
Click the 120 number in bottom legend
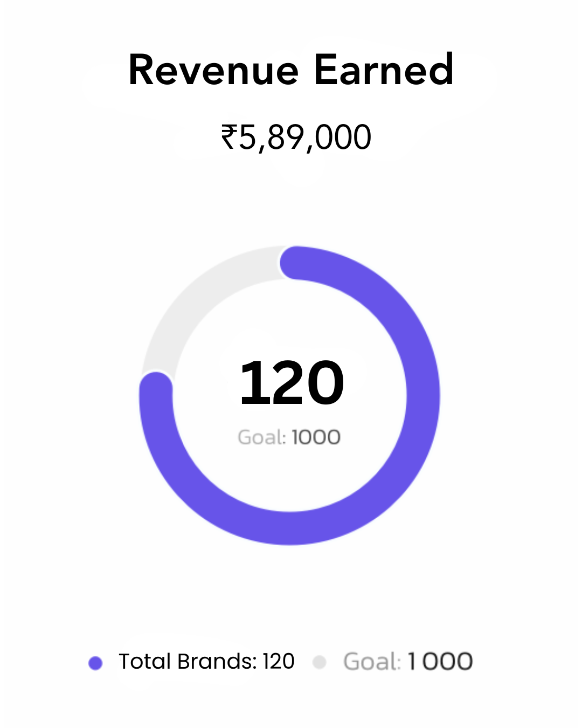tap(279, 662)
